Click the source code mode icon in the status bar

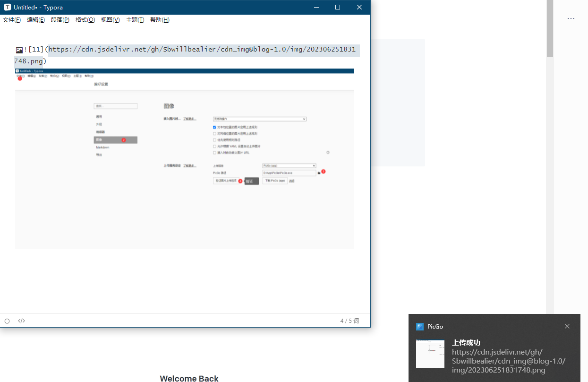[21, 321]
